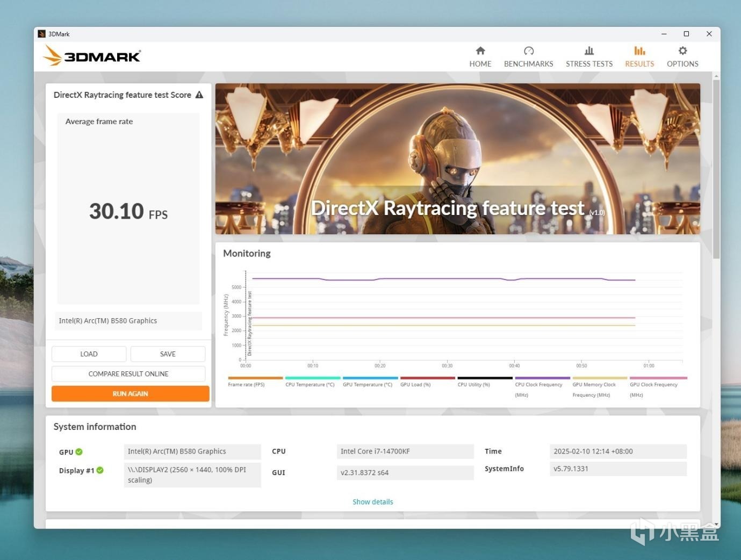Click the LOAD button
The image size is (741, 560).
89,354
